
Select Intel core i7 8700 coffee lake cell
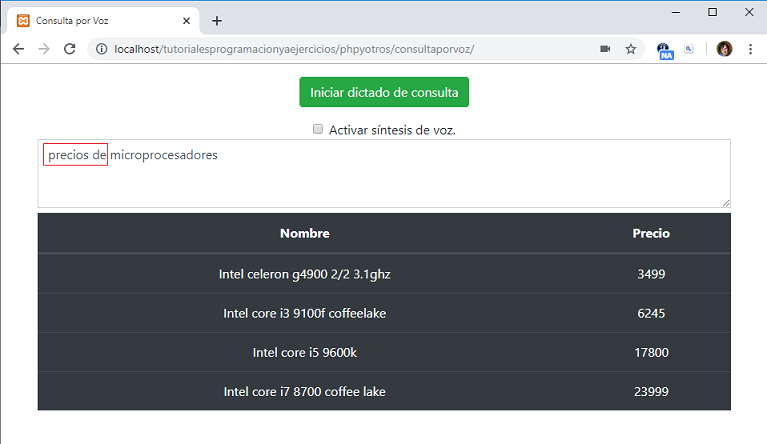point(305,391)
